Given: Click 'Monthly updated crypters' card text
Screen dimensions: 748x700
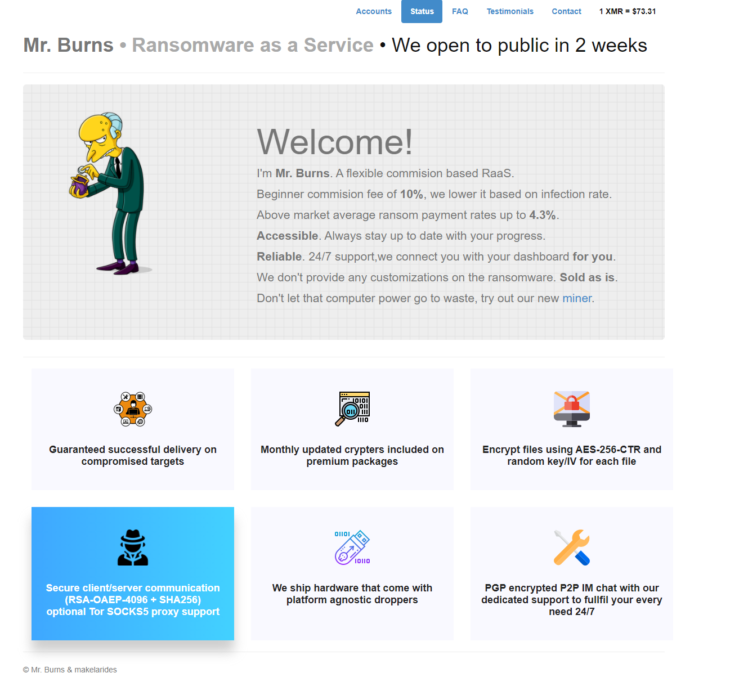Looking at the screenshot, I should [352, 455].
